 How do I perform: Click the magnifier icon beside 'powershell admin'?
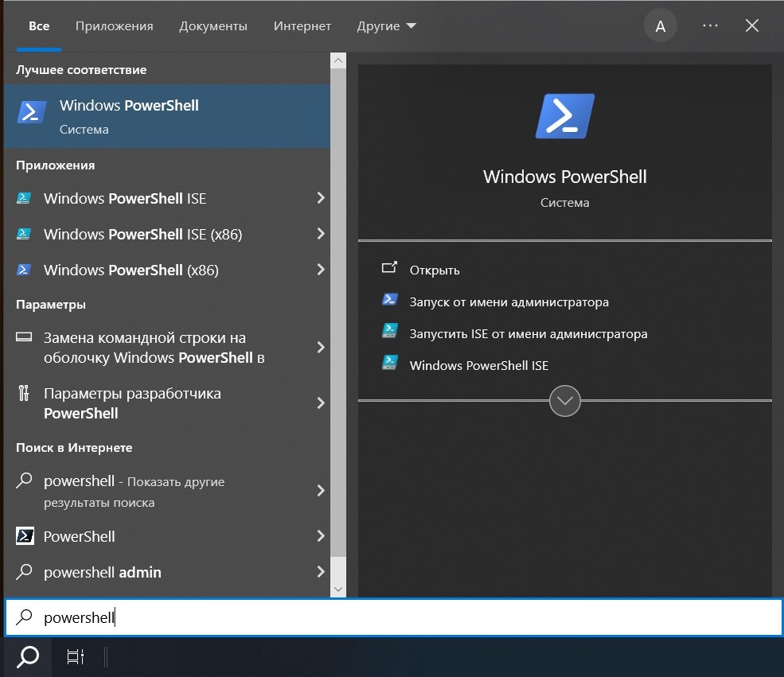tap(24, 572)
